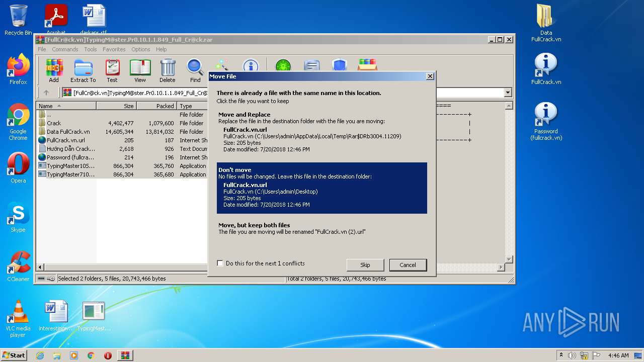Click the blue Protect shield toolbar icon
The image size is (644, 362).
point(340,66)
